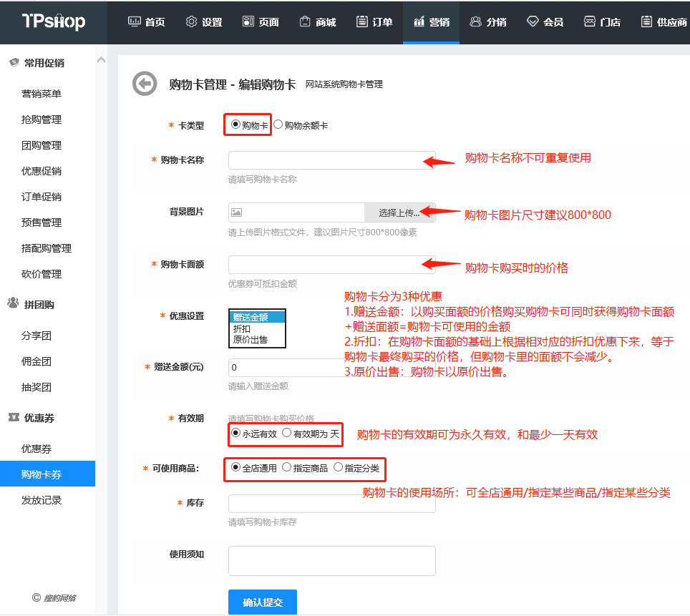Select 折扣 in the 优惠设置 list
This screenshot has height=616, width=690.
coord(241,328)
